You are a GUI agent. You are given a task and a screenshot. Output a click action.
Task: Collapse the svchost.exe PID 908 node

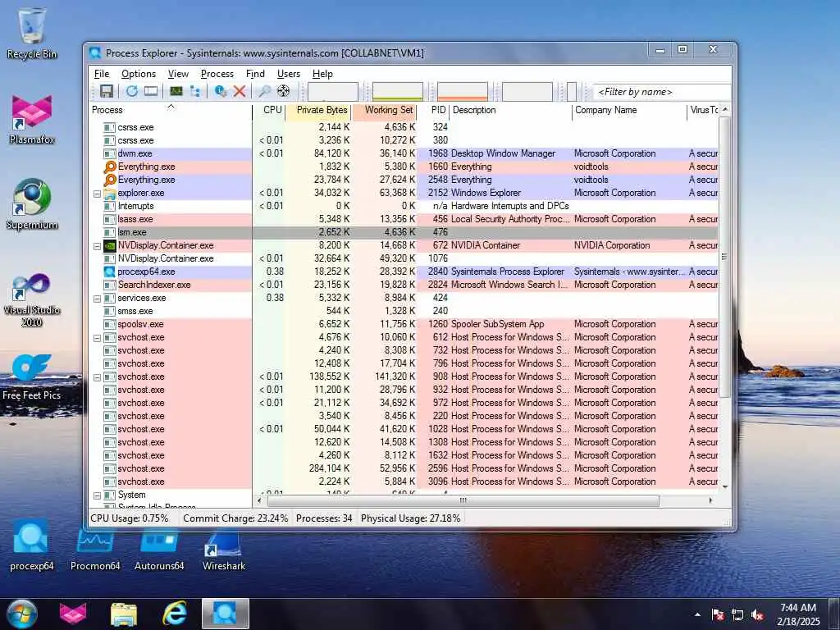click(x=97, y=377)
